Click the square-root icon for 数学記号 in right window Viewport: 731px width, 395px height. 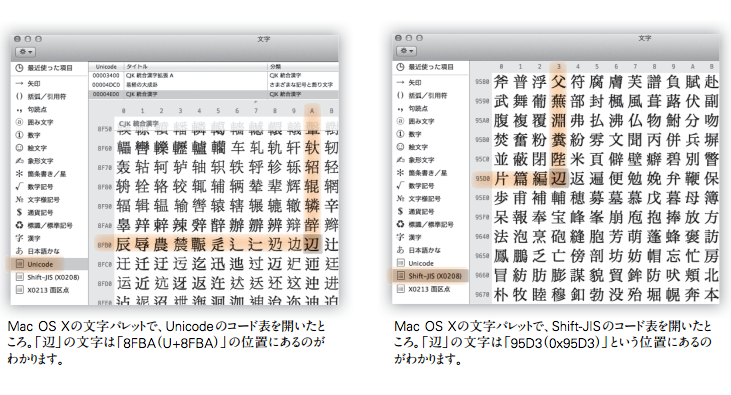tap(400, 186)
